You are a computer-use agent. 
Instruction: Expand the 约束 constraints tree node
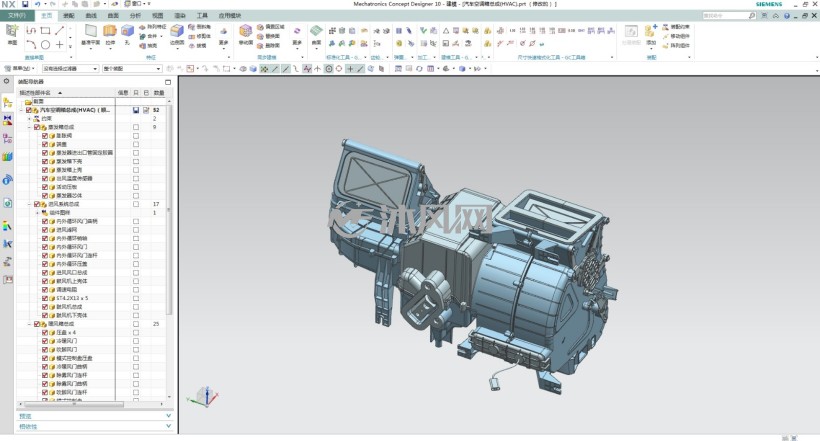point(29,119)
